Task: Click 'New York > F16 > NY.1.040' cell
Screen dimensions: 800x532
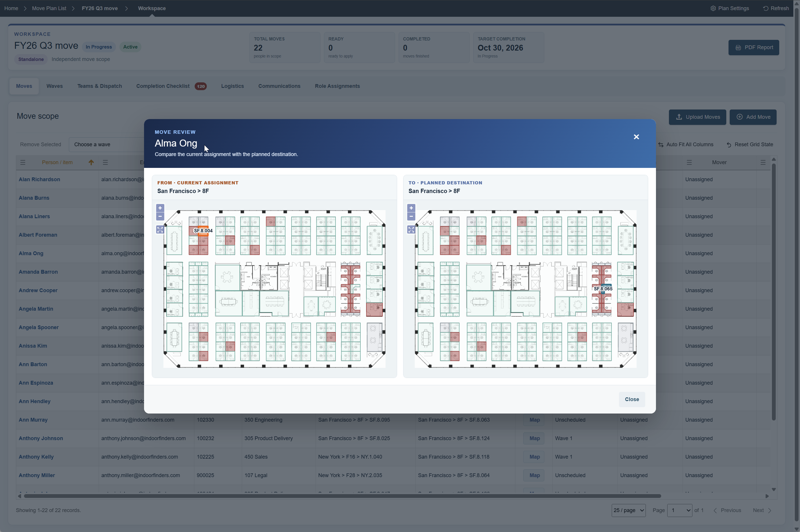Action: (365, 457)
